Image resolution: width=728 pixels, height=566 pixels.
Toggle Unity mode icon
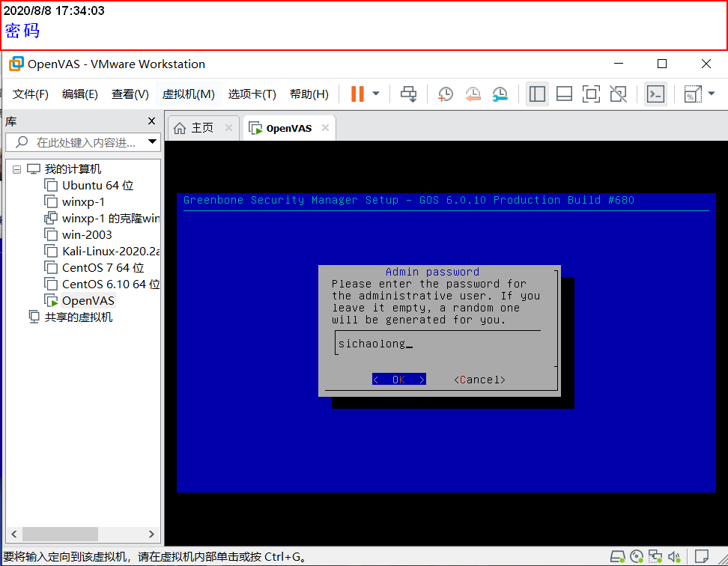point(618,94)
